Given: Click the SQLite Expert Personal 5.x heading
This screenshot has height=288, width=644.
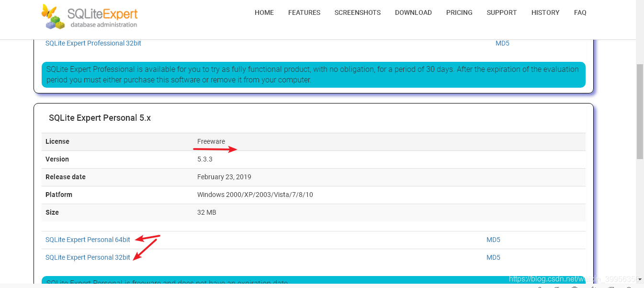Looking at the screenshot, I should [x=100, y=117].
